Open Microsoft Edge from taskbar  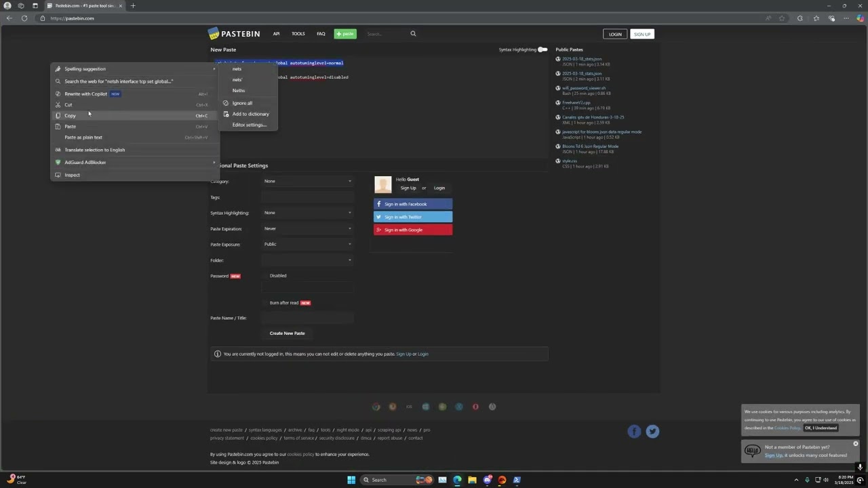[457, 480]
